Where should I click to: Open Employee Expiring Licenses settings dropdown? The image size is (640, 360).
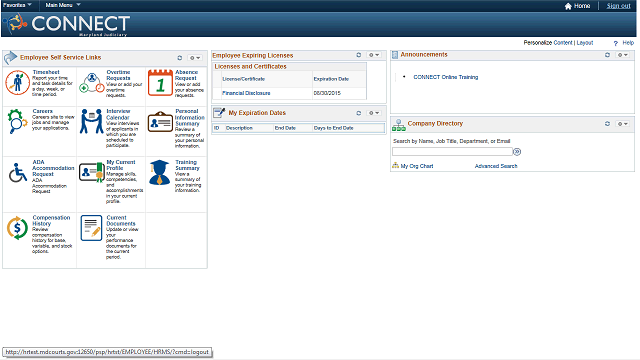[374, 55]
